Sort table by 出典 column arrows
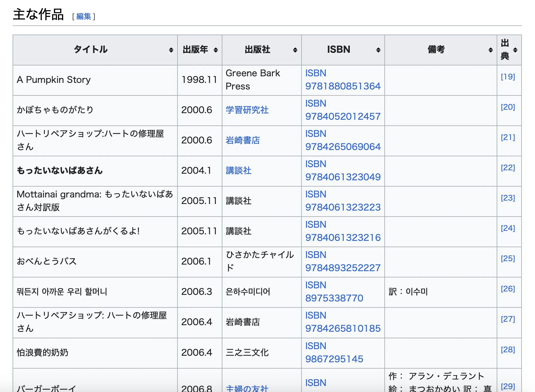The height and width of the screenshot is (392, 535). [x=515, y=50]
